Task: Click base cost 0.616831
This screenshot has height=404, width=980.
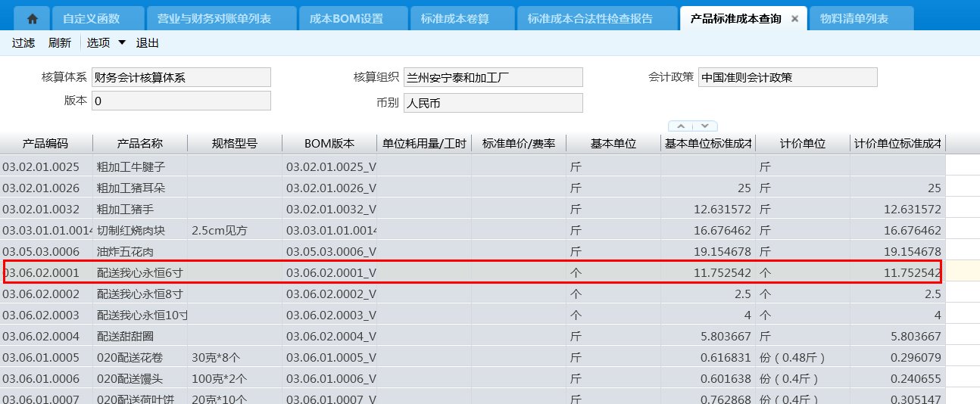Action: click(x=726, y=357)
